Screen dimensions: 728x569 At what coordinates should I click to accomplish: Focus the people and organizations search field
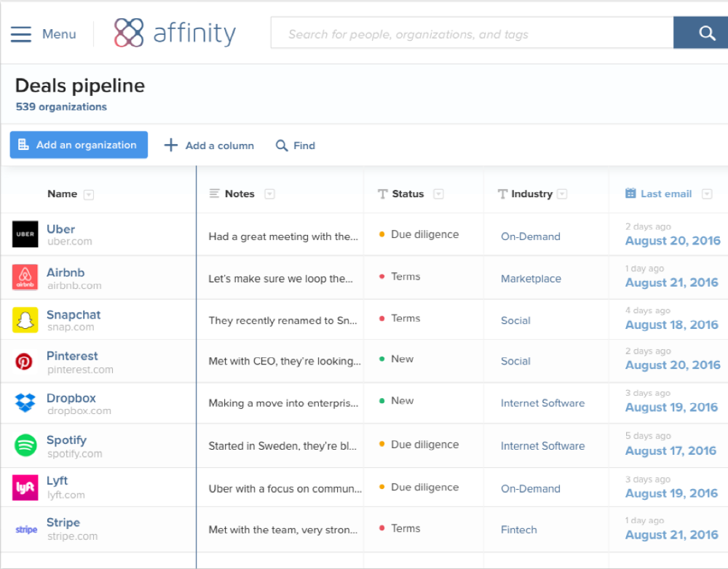472,33
